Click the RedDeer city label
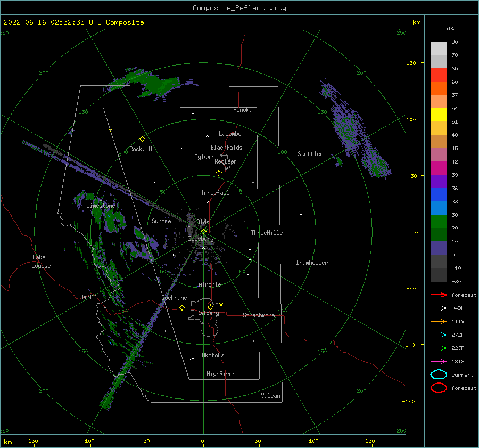The height and width of the screenshot is (448, 479). point(226,161)
